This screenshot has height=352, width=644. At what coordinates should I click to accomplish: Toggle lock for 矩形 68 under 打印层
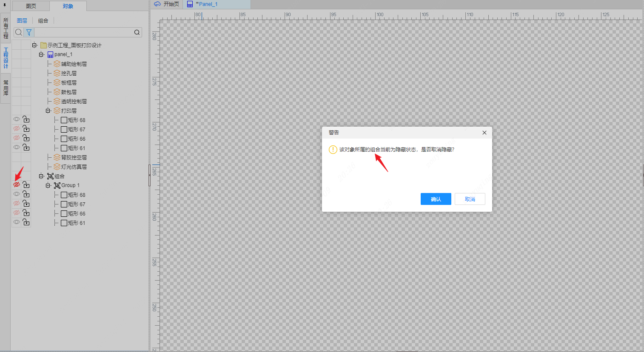point(26,119)
